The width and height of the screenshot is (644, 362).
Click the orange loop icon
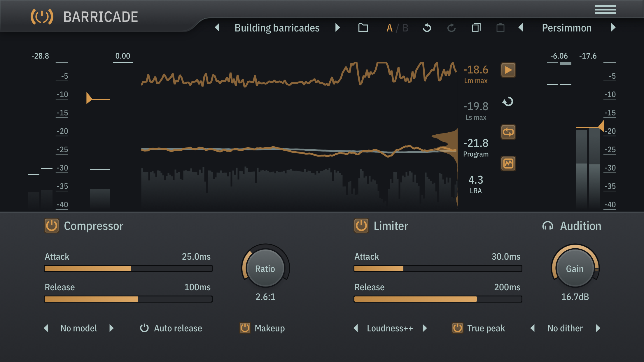click(508, 132)
